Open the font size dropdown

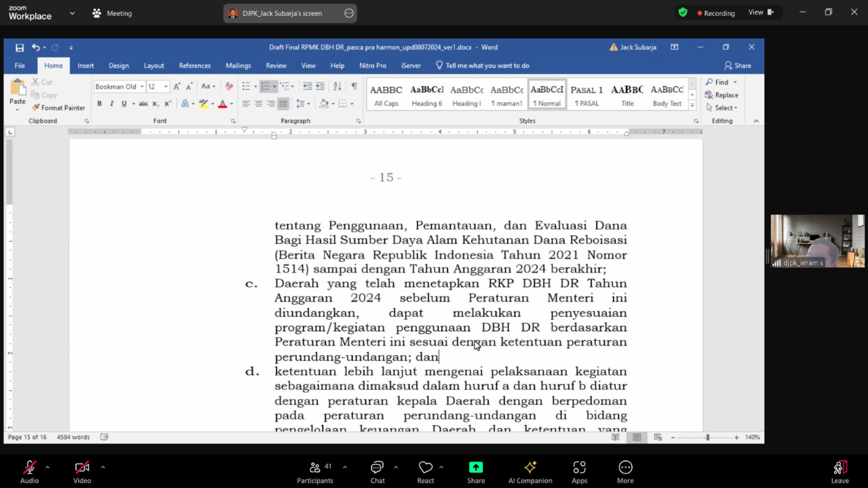coord(166,86)
